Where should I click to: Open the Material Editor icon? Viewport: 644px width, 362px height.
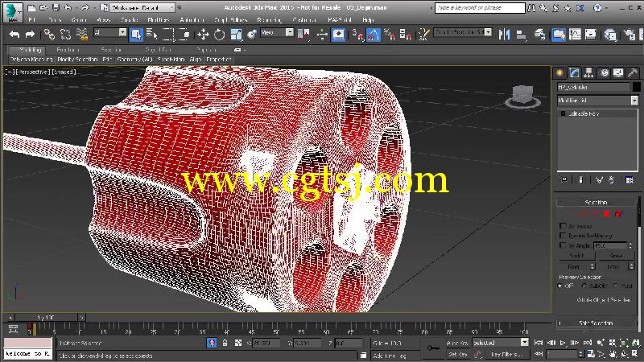(610, 35)
